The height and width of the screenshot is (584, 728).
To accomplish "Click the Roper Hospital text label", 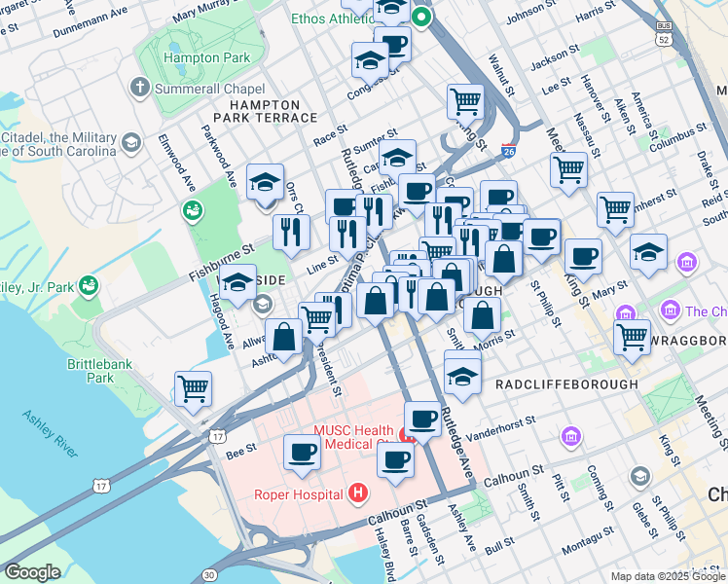I will [x=299, y=494].
